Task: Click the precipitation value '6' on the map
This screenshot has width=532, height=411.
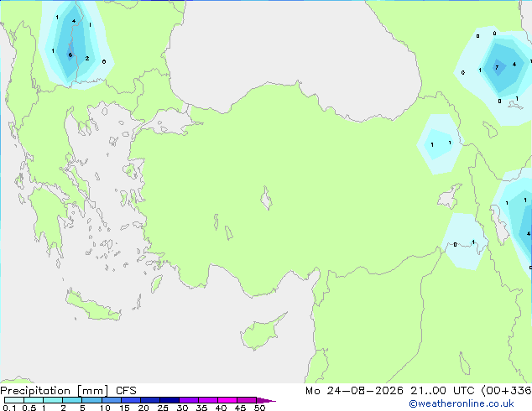Action: (x=70, y=55)
